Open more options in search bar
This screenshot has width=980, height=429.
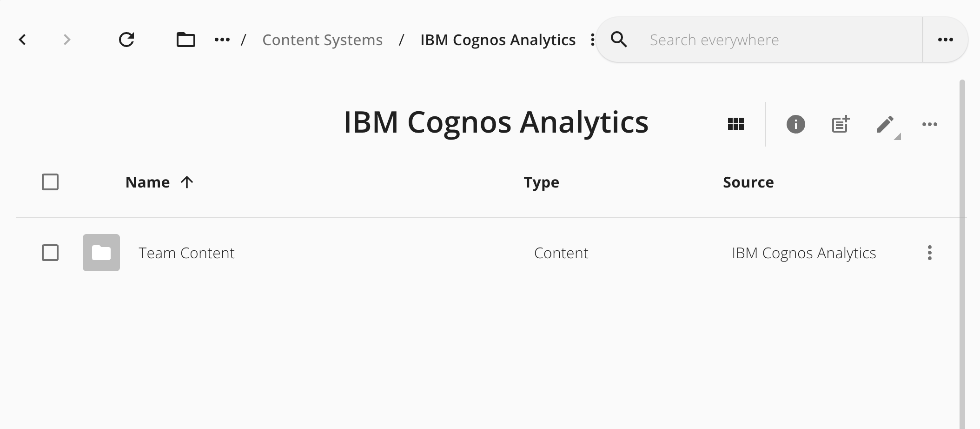click(x=945, y=40)
